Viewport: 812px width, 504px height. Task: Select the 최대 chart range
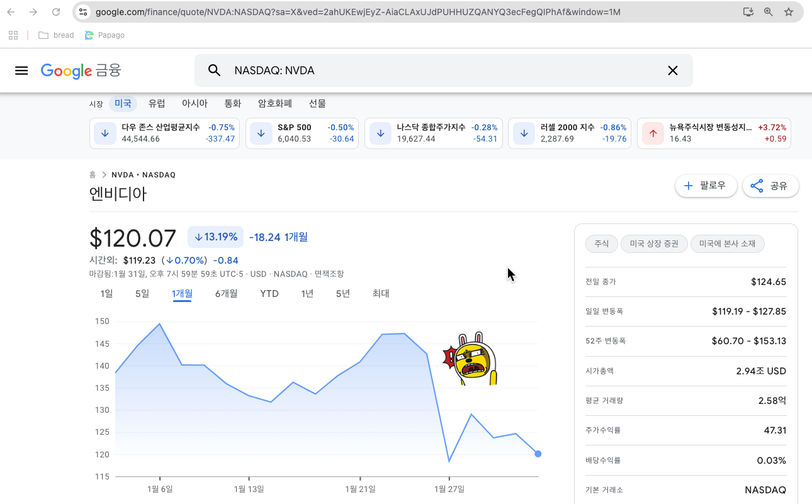pyautogui.click(x=381, y=293)
